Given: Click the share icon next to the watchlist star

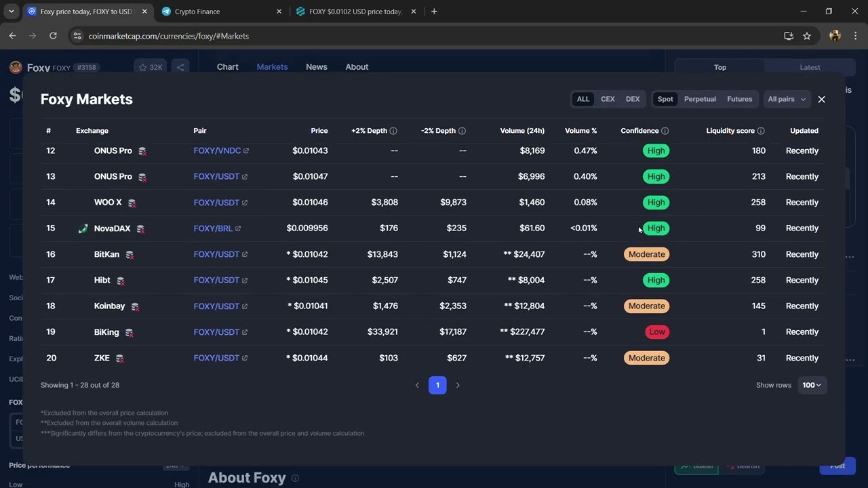Looking at the screenshot, I should pos(180,67).
